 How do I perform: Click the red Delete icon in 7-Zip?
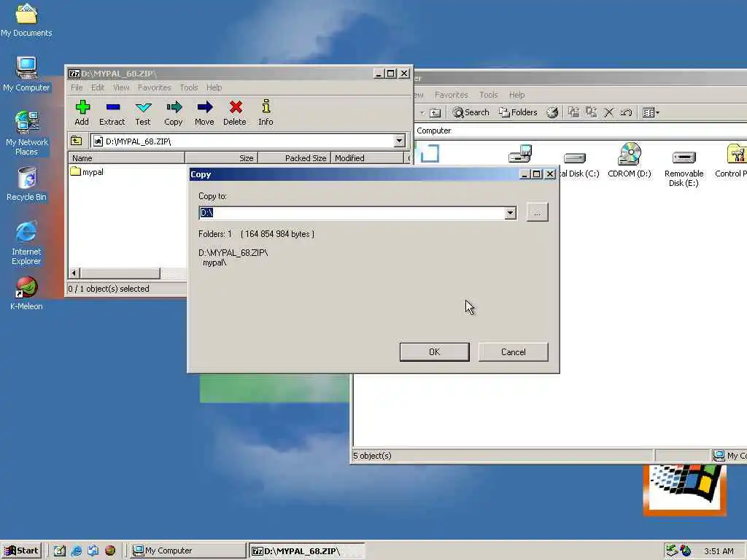click(x=235, y=113)
